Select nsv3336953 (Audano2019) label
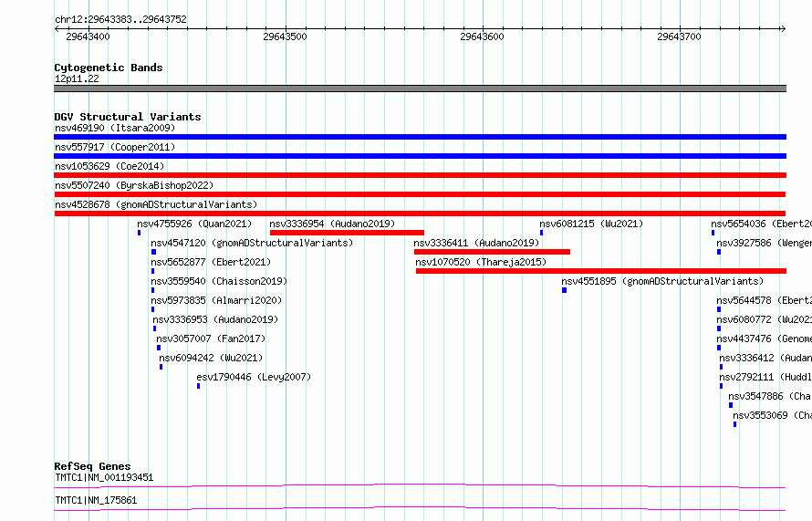The image size is (812, 521). click(x=215, y=319)
